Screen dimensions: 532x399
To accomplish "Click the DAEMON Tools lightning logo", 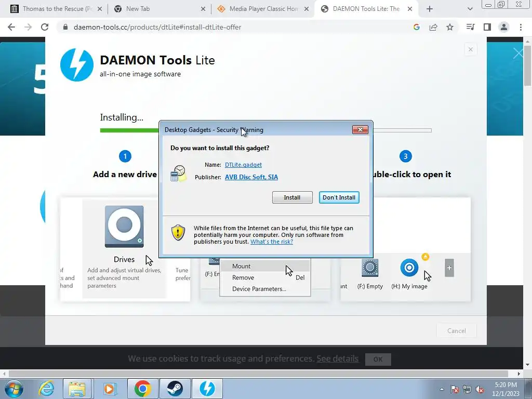I will [77, 65].
